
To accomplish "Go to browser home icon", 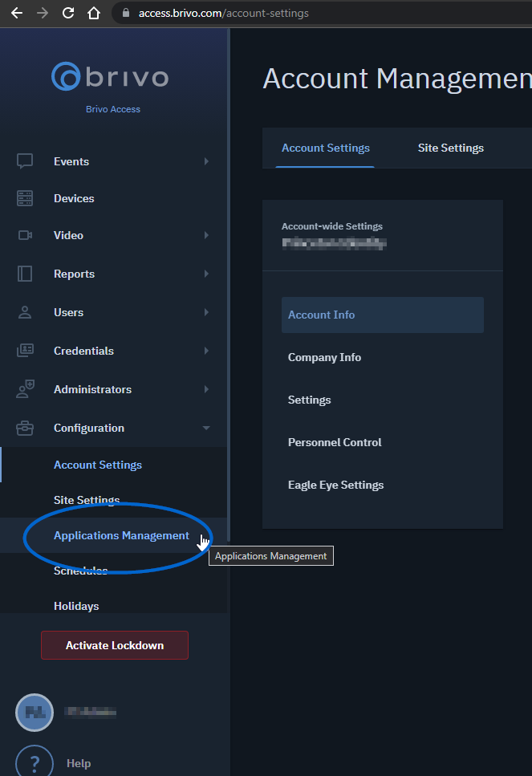I will [94, 13].
